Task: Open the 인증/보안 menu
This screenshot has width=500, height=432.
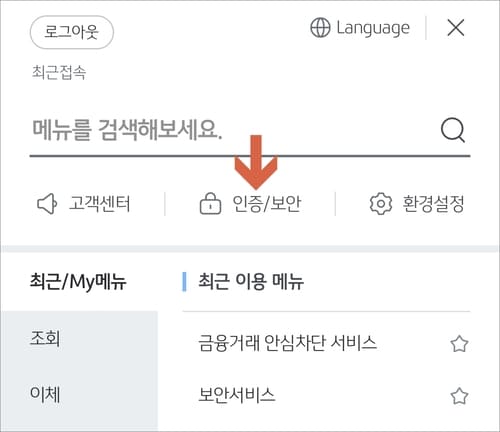Action: click(267, 204)
